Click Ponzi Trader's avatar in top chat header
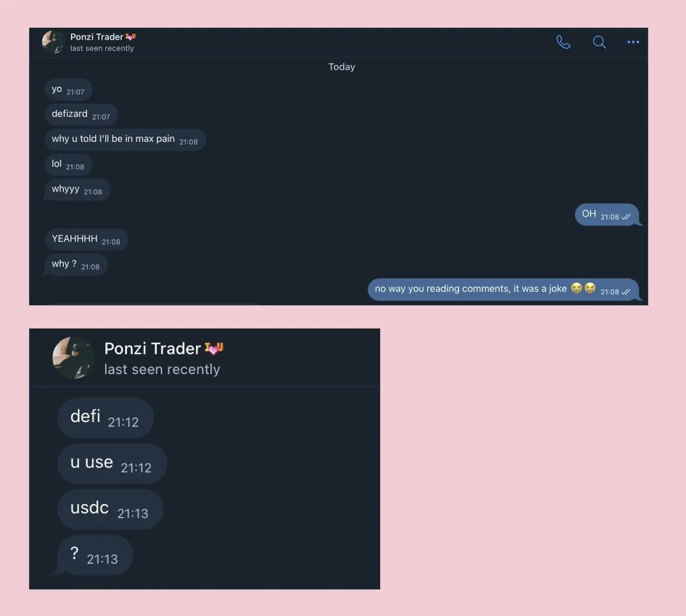The image size is (686, 616). [x=53, y=42]
